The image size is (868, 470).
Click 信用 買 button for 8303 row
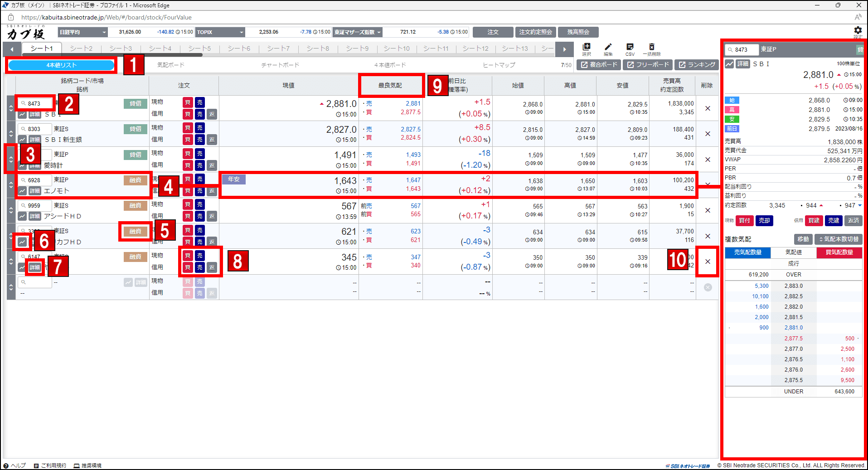(188, 140)
